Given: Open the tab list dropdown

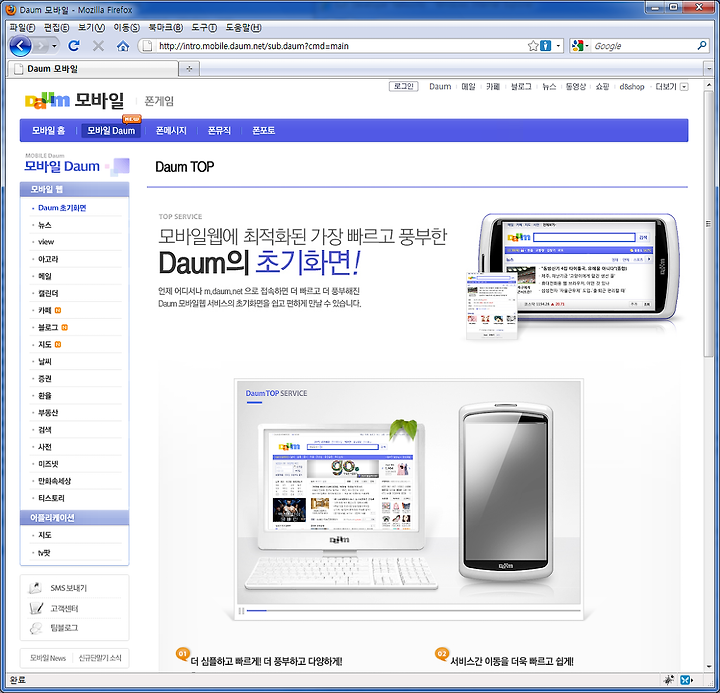Looking at the screenshot, I should 709,69.
